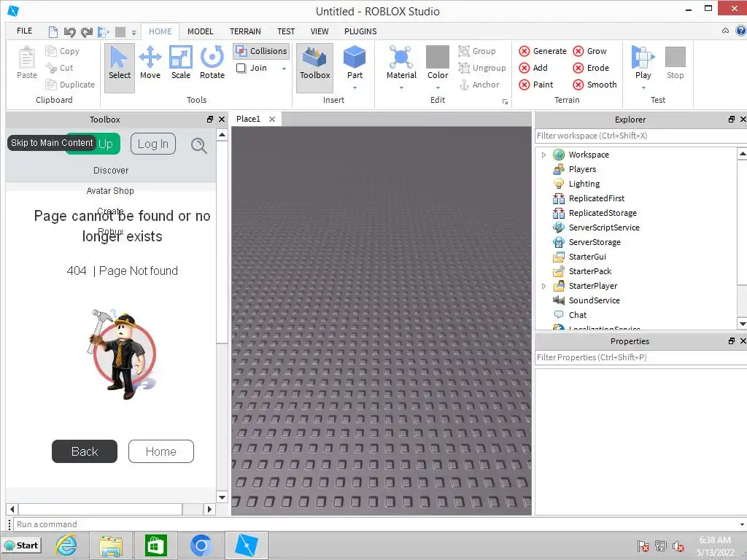Open the Material picker icon
This screenshot has height=560, width=747.
[401, 57]
